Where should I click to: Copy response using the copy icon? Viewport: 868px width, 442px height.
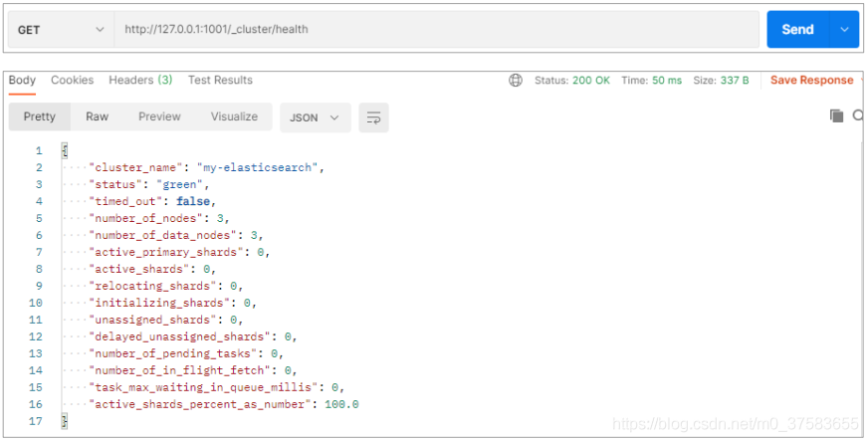(x=836, y=115)
